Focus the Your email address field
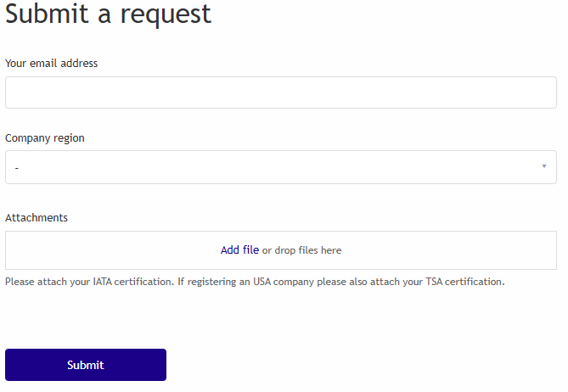Viewport: 568px width, 392px height. [x=280, y=92]
